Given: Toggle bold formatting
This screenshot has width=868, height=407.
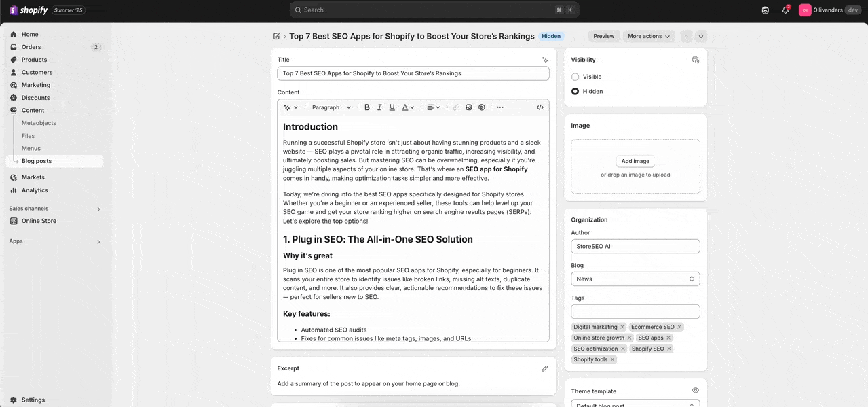Looking at the screenshot, I should 367,107.
